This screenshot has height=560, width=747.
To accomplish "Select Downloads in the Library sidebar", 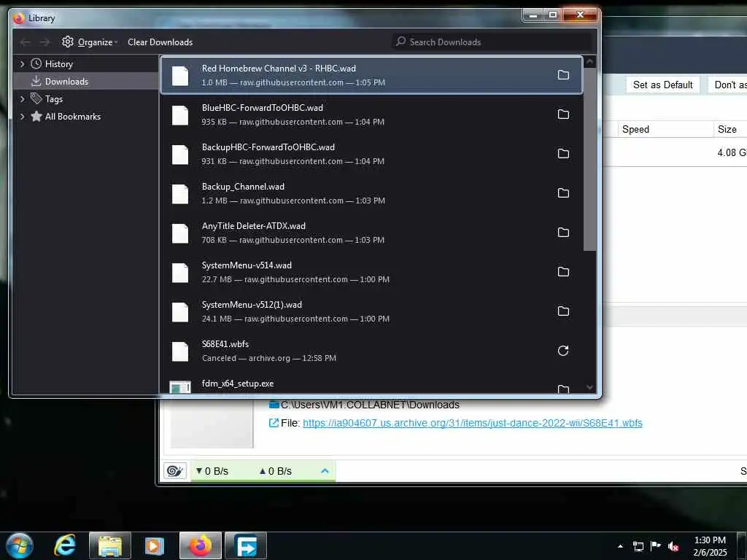I will pos(86,82).
